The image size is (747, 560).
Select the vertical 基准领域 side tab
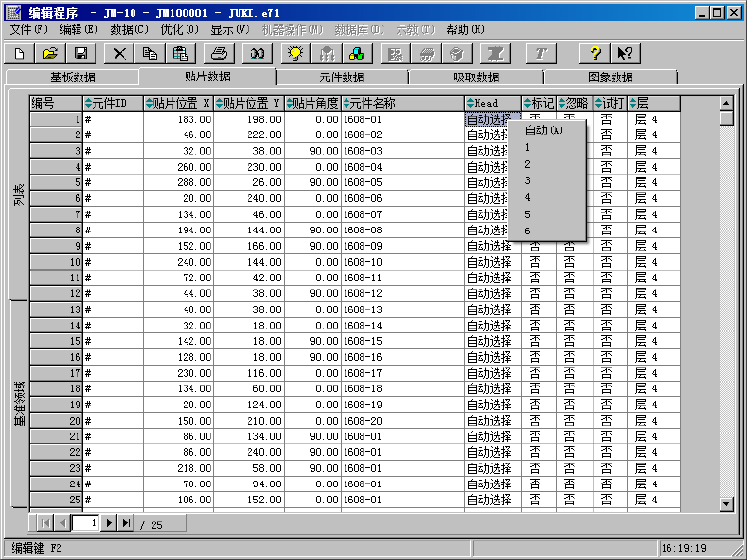pos(18,403)
